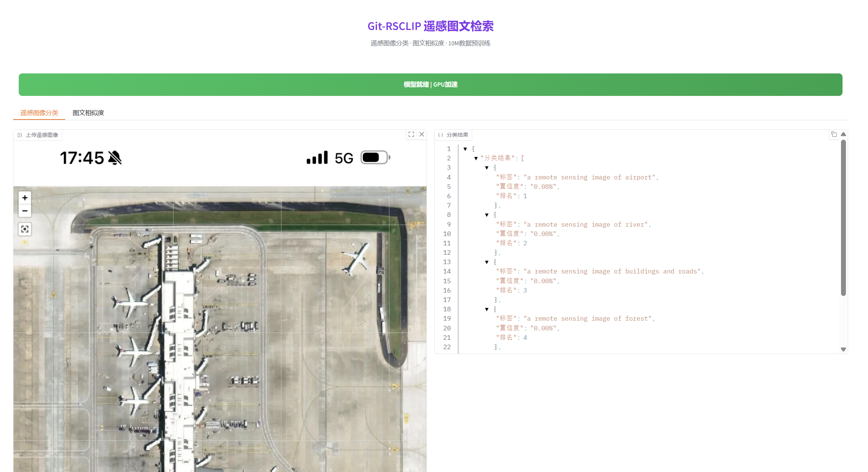Screen dimensions: 868x472
Task: Switch to the 图文相似度 tab
Action: 88,113
